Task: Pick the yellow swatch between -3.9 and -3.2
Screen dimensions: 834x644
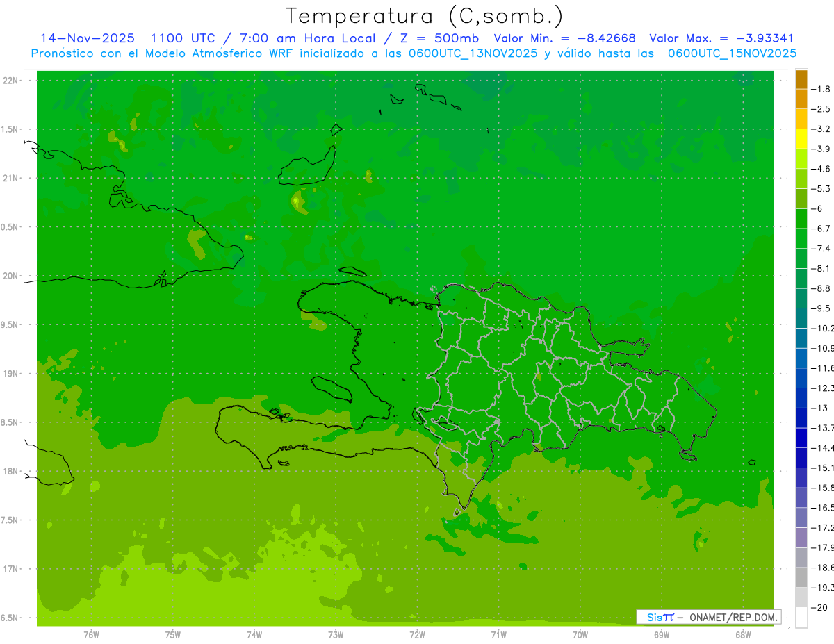Action: [801, 139]
